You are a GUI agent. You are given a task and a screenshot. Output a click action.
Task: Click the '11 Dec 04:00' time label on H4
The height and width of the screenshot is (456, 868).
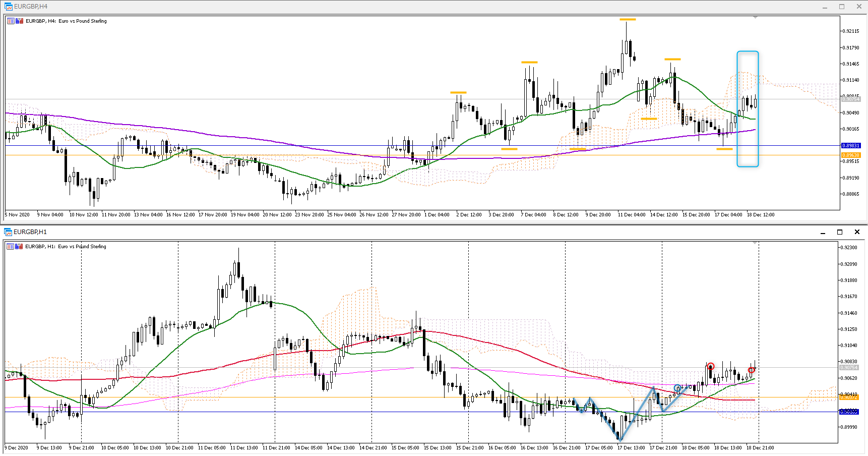point(632,215)
